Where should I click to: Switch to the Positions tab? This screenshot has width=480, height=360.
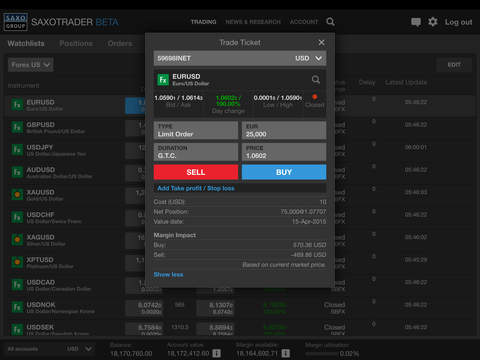tap(76, 44)
